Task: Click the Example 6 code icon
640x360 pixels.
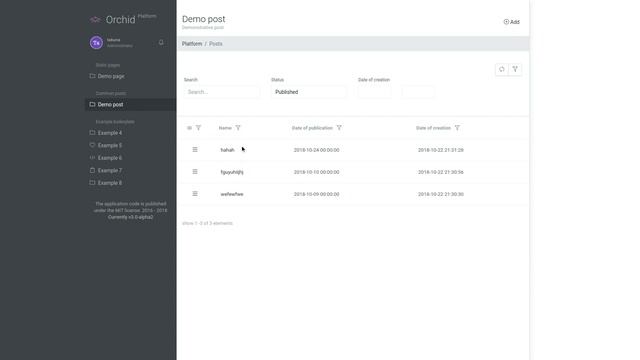Action: (x=92, y=158)
